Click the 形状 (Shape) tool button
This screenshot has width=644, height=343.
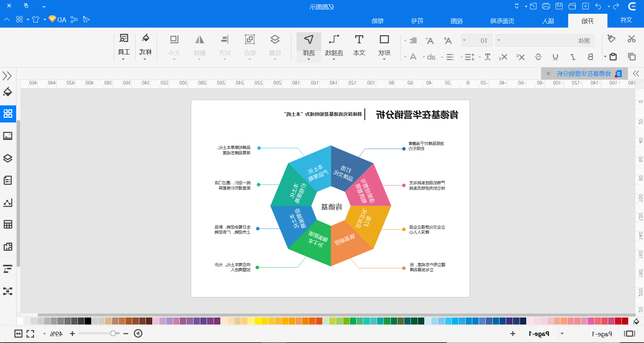click(384, 47)
